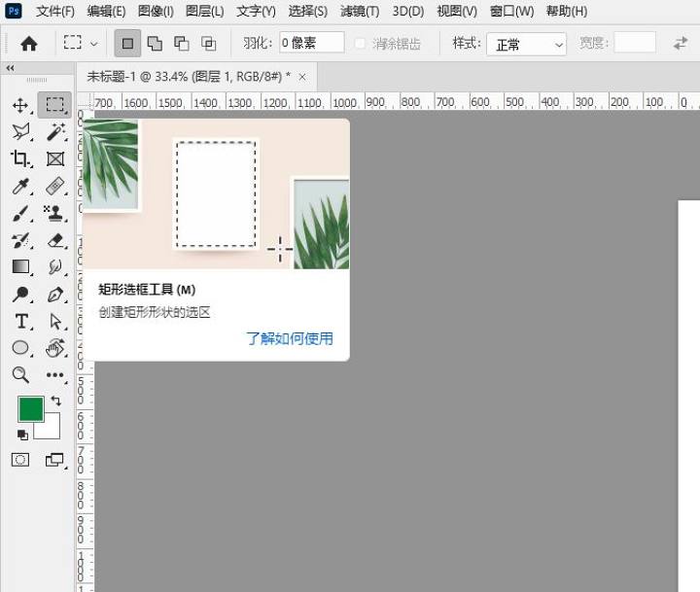Image resolution: width=700 pixels, height=592 pixels.
Task: Select the History Brush tool
Action: (x=20, y=240)
